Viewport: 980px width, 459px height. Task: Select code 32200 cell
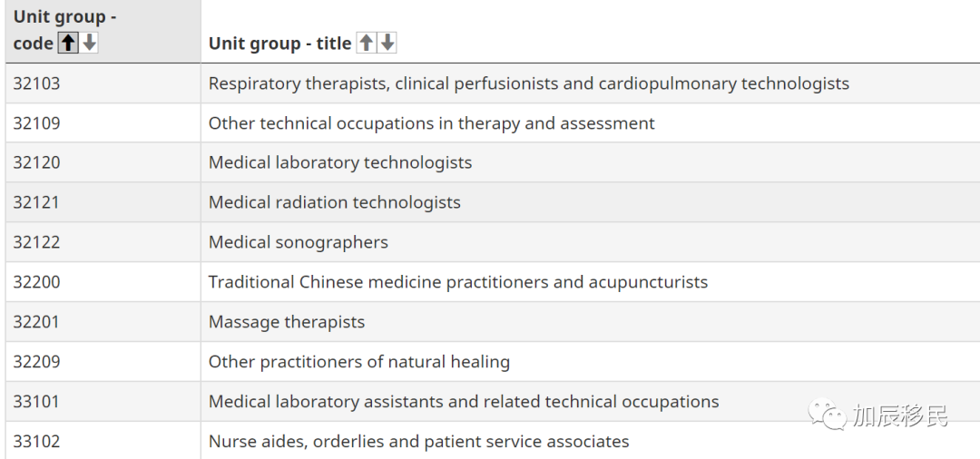click(x=36, y=282)
